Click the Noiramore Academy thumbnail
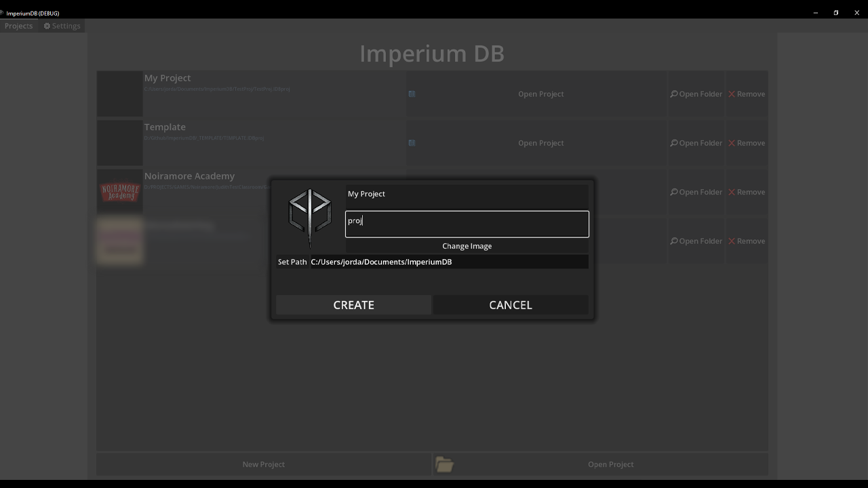 coord(120,192)
